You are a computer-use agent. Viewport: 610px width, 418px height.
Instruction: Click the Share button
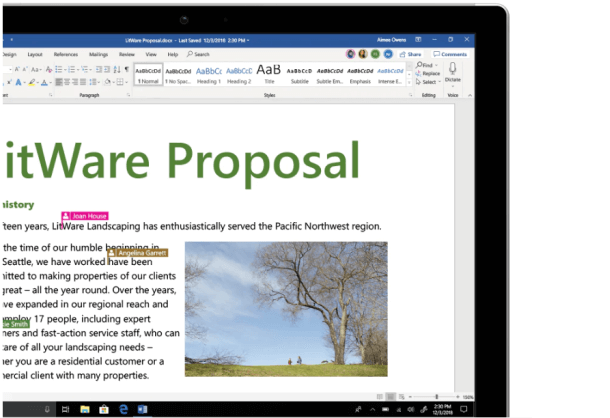pos(412,54)
